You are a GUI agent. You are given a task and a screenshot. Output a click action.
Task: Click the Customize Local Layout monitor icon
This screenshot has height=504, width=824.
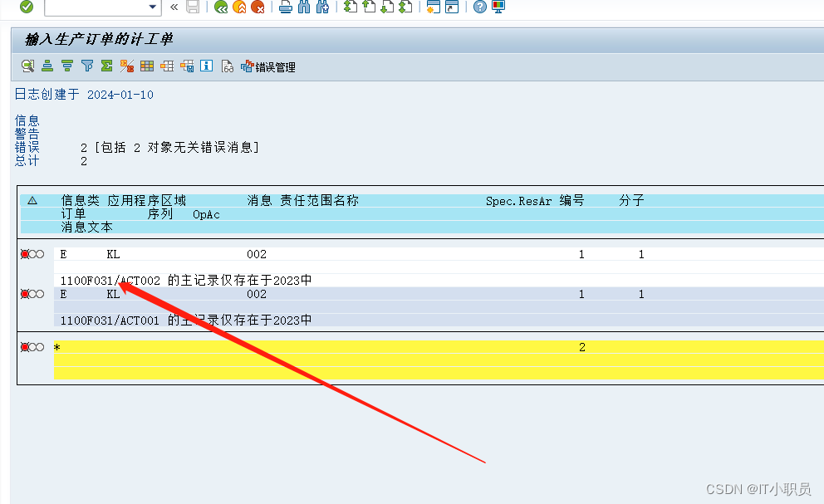tap(498, 7)
